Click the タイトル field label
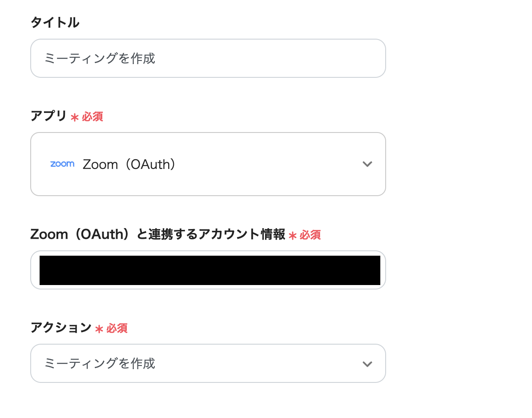The image size is (532, 418). click(x=55, y=22)
